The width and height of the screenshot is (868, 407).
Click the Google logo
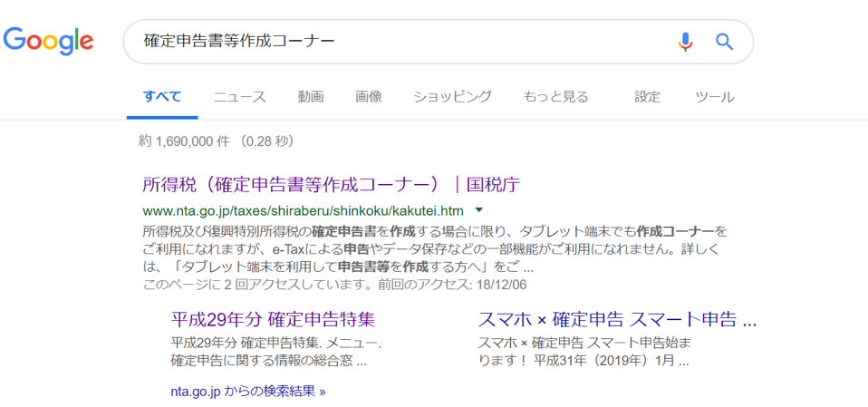(x=48, y=41)
